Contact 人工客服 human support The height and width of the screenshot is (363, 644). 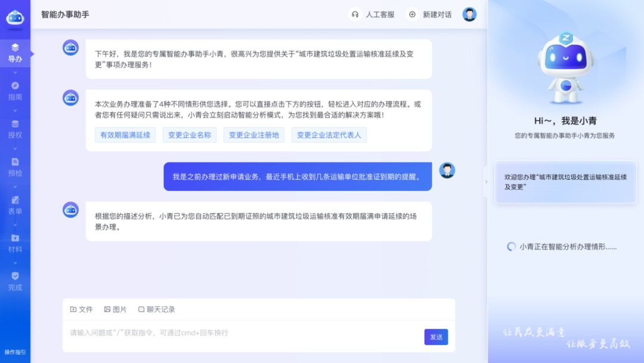(373, 14)
